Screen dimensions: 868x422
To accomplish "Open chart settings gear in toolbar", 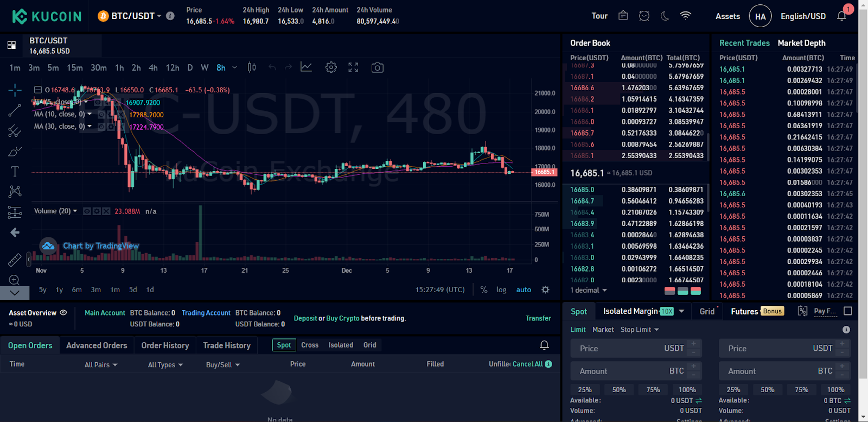I will click(x=331, y=67).
